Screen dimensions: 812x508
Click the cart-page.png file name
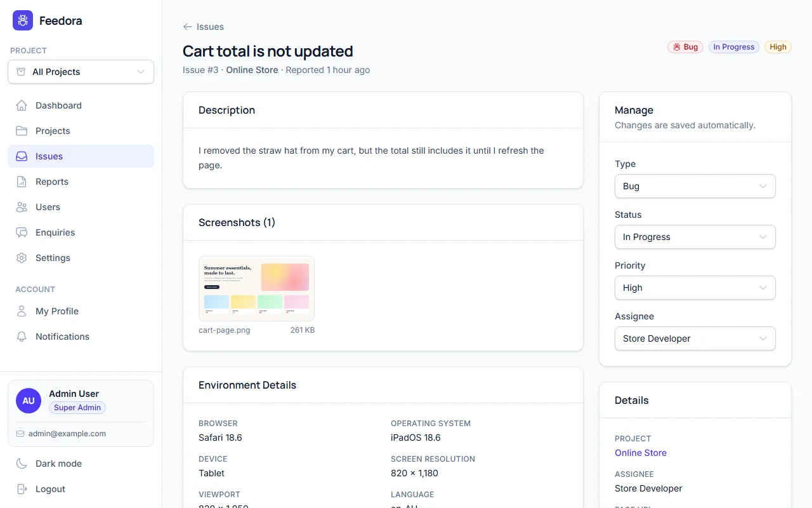pyautogui.click(x=225, y=330)
